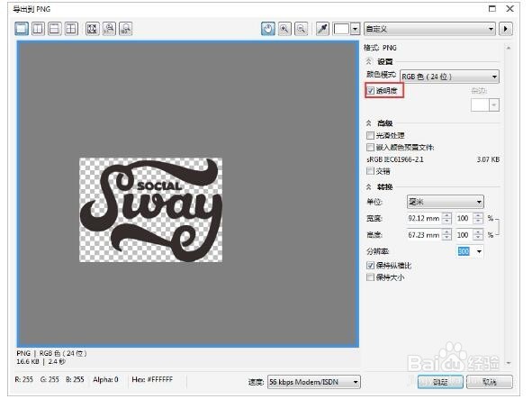The width and height of the screenshot is (532, 399).
Task: Select the Eyedropper tool
Action: click(x=322, y=29)
